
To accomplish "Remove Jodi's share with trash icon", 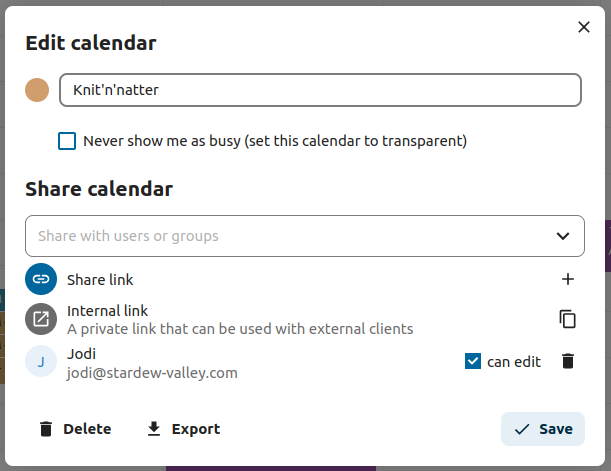I will 568,362.
